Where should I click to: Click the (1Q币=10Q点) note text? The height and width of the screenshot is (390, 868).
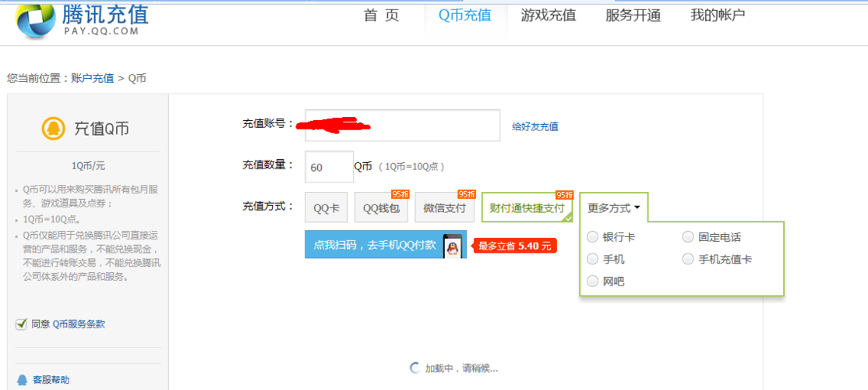point(411,167)
